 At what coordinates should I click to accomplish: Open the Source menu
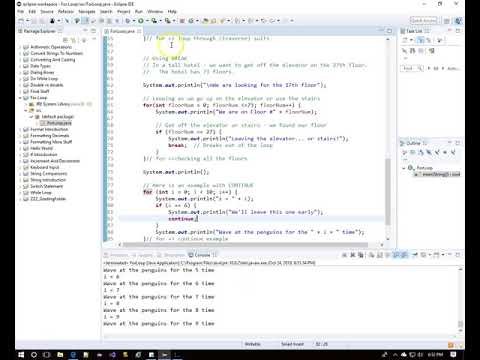pos(47,12)
